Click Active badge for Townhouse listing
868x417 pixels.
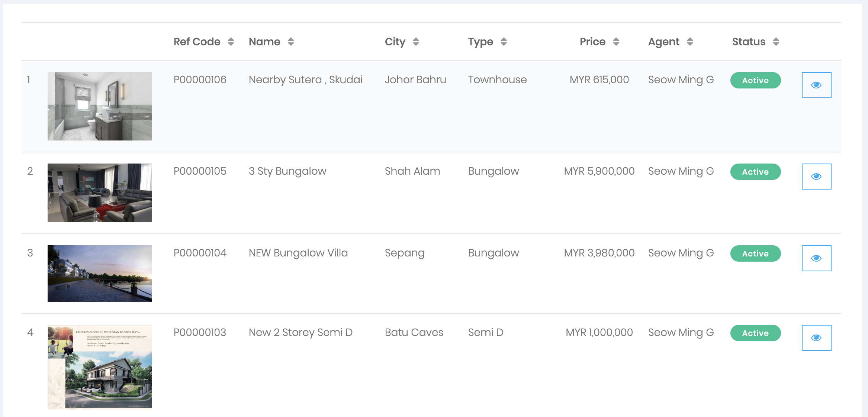755,80
